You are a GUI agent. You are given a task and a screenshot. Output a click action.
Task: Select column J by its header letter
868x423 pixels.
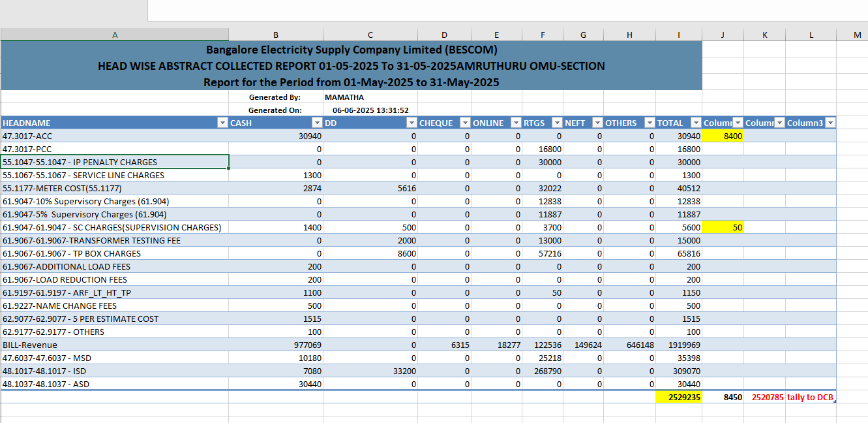[723, 35]
